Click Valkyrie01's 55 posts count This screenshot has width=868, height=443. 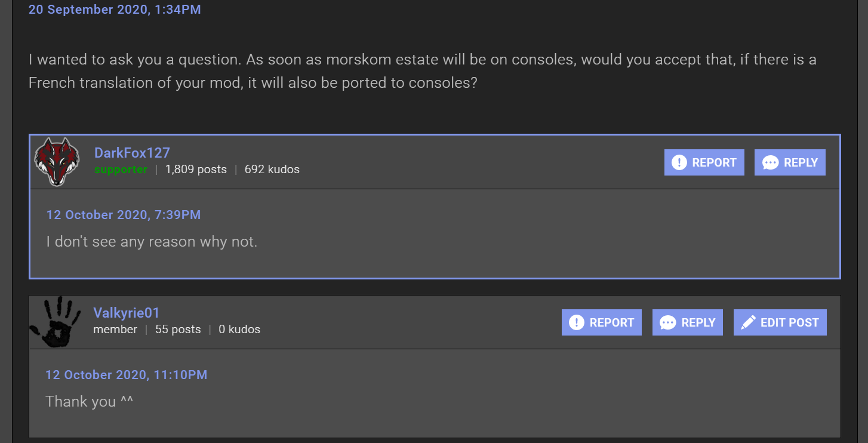pyautogui.click(x=178, y=330)
